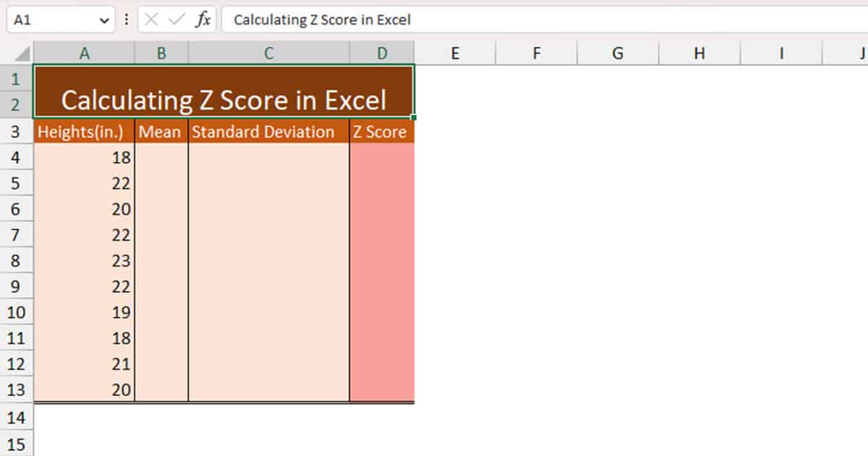
Task: Open the three-dot menu next to Name Box
Action: click(x=126, y=20)
